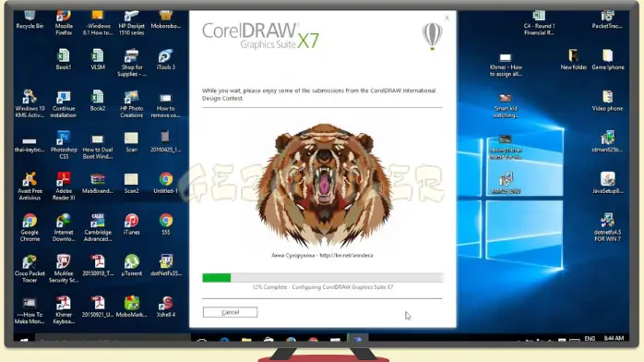
Task: Open the Windows 10 KMS Activator icon
Action: 30,104
